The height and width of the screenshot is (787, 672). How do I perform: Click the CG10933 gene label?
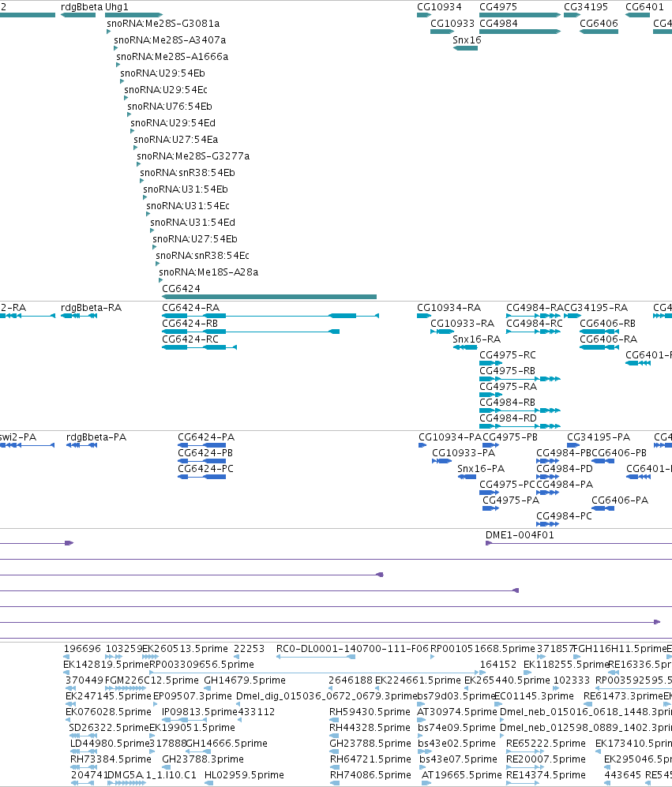[452, 24]
